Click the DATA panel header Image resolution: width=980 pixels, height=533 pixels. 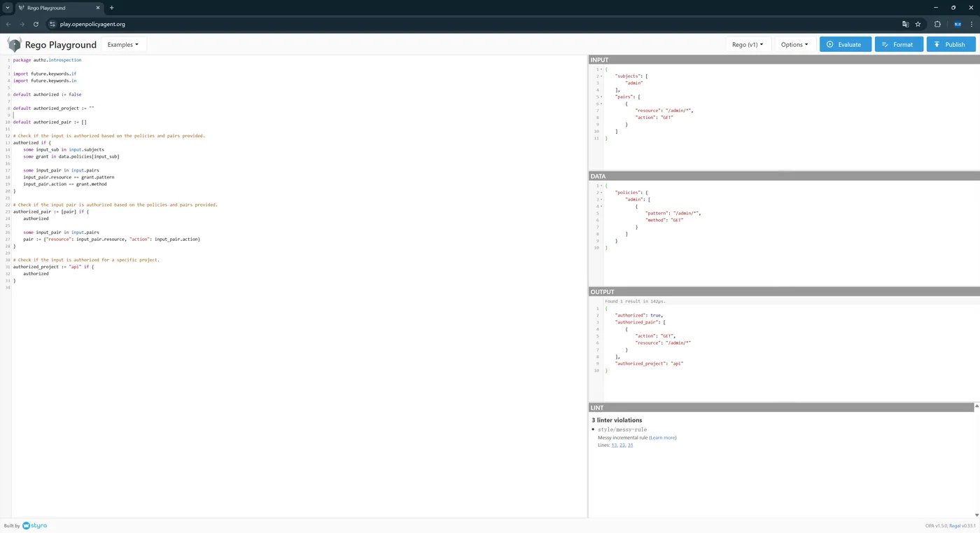tap(784, 176)
